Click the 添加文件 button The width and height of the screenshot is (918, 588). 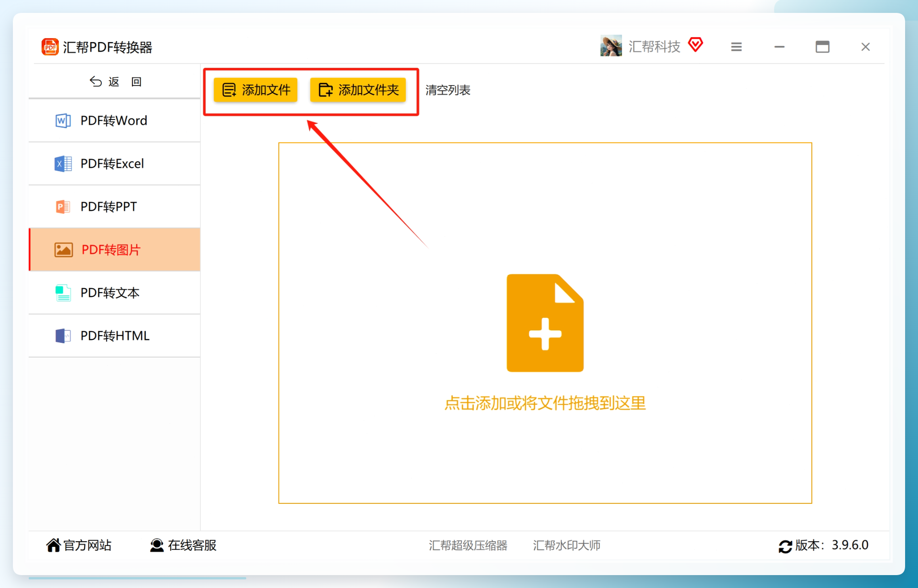(255, 90)
